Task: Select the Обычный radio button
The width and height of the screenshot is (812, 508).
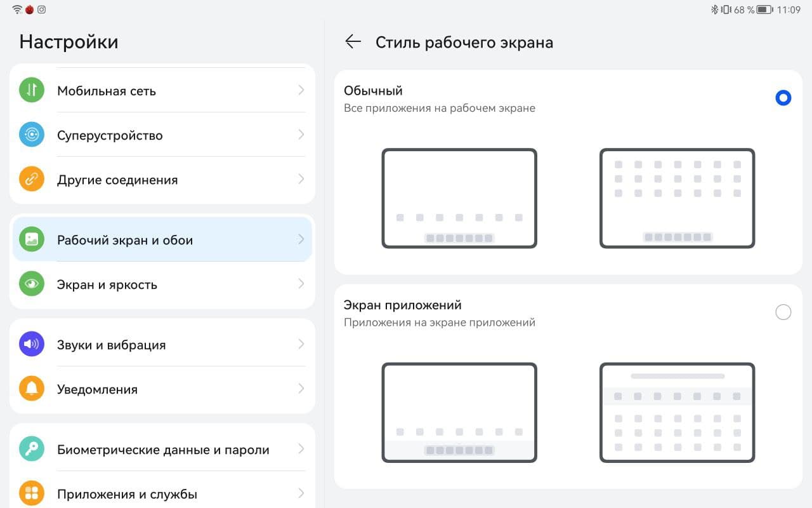Action: [783, 98]
